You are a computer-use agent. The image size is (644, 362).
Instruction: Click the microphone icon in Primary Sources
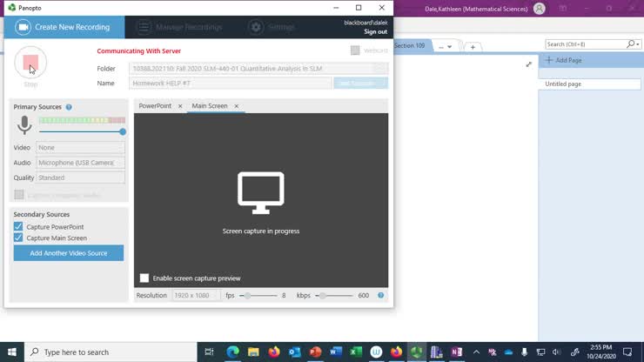click(24, 126)
